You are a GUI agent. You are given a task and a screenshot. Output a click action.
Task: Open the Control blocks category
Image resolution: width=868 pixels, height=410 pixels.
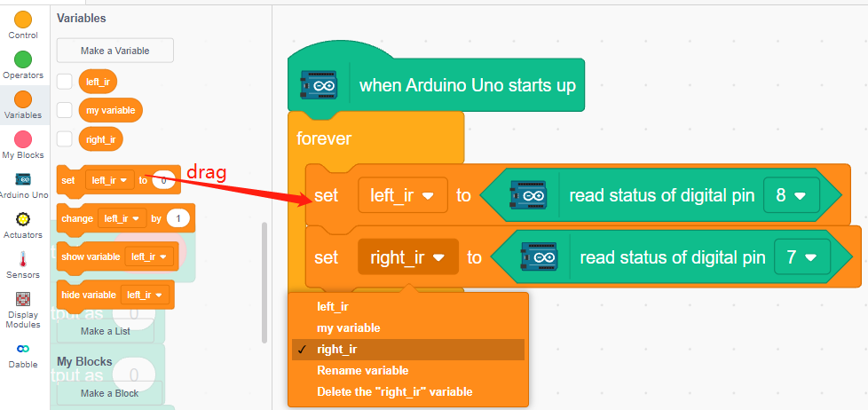click(23, 26)
